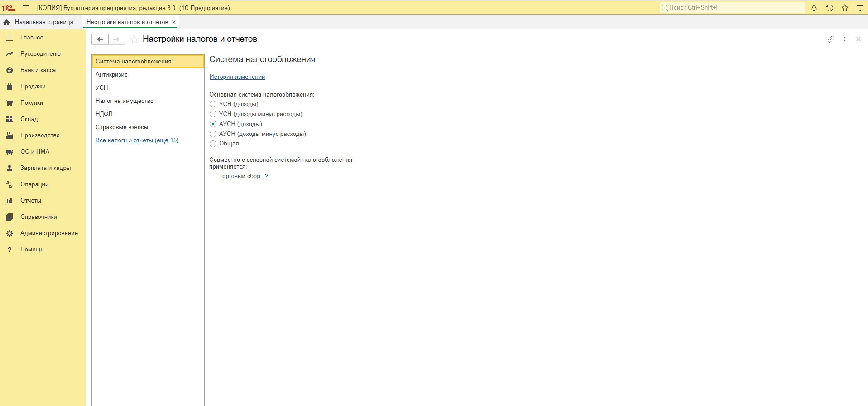868x406 pixels.
Task: Open notifications bell icon
Action: (x=814, y=8)
